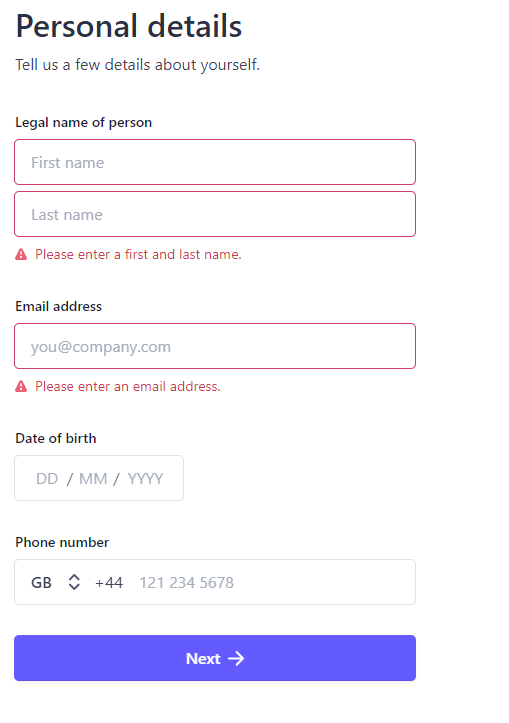This screenshot has width=509, height=723.
Task: Click the 'Phone number' label
Action: pyautogui.click(x=62, y=542)
